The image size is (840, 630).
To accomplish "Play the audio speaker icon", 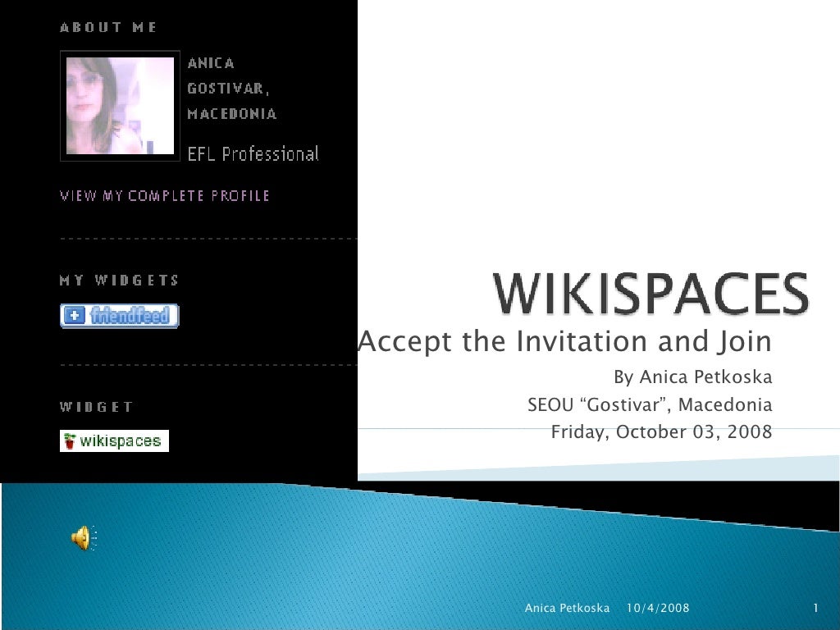I will click(84, 538).
